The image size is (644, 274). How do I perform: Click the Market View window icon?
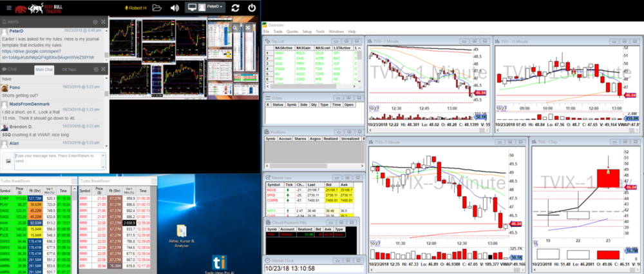point(268,178)
